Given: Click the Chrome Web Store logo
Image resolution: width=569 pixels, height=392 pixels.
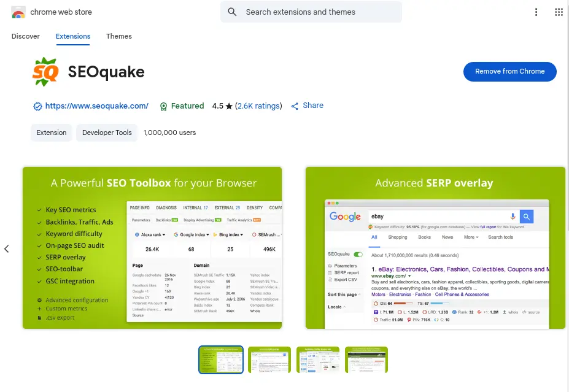Looking at the screenshot, I should pos(18,12).
